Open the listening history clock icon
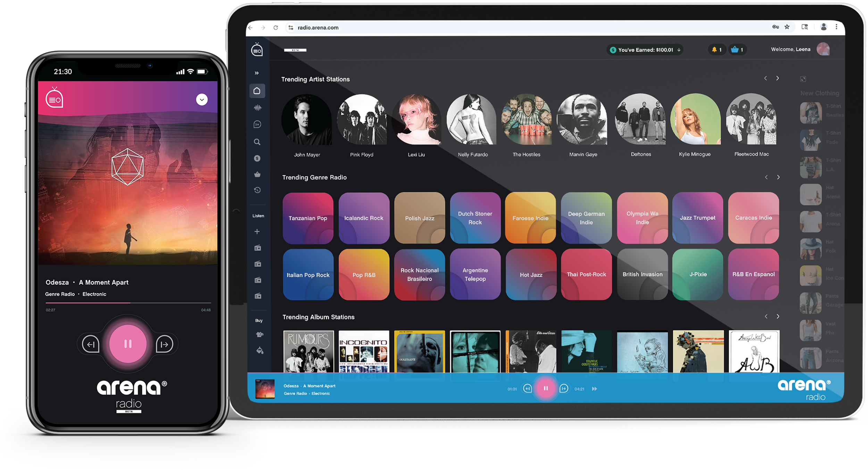This screenshot has height=470, width=868. (257, 190)
